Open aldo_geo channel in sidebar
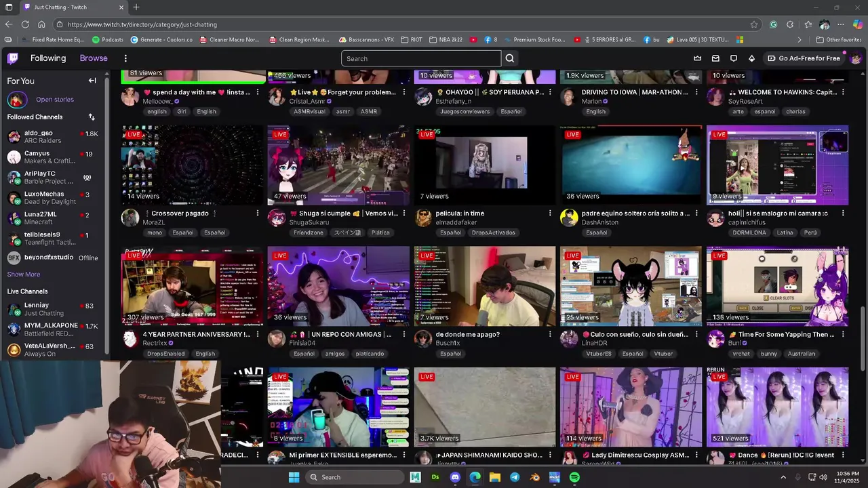868x488 pixels. [x=53, y=137]
